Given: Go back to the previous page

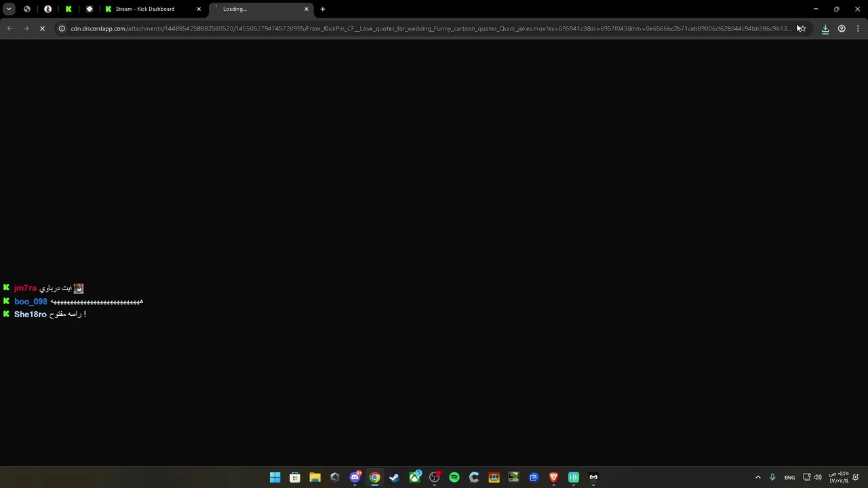Looking at the screenshot, I should click(x=9, y=28).
